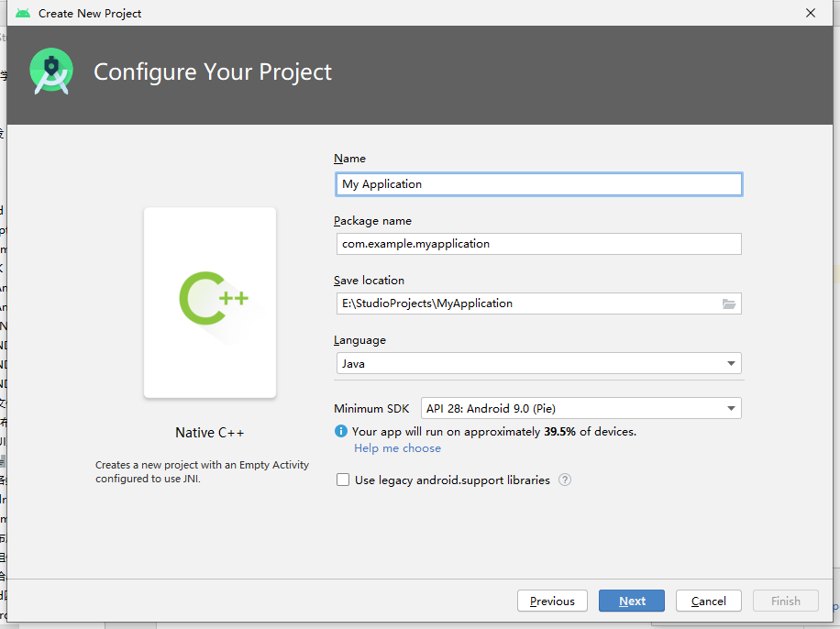Edit the Package name field

tap(539, 244)
